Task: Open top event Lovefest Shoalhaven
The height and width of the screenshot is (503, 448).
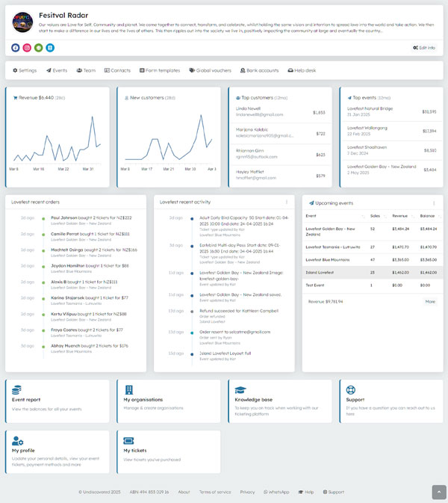Action: tap(391, 150)
